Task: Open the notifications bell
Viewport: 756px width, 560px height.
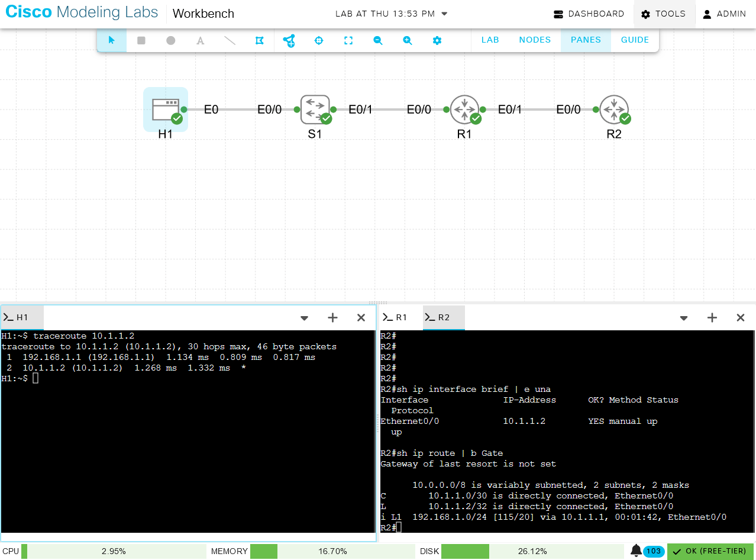Action: pos(637,551)
